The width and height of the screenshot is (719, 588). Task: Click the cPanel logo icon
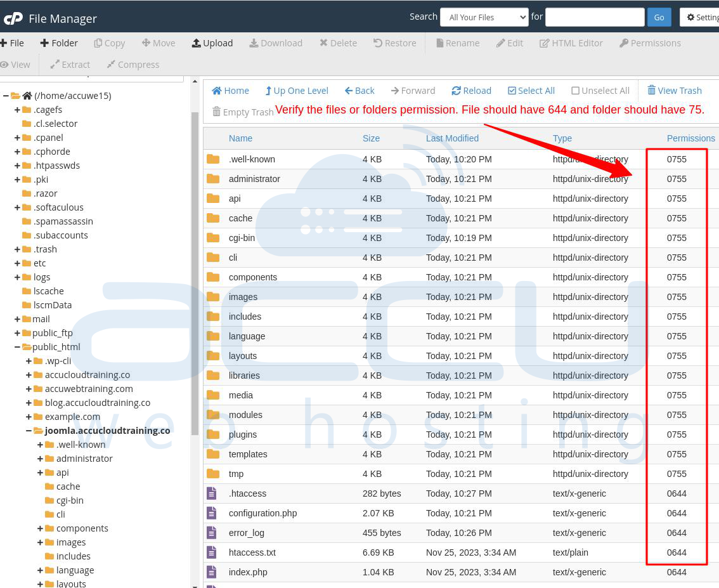click(13, 18)
